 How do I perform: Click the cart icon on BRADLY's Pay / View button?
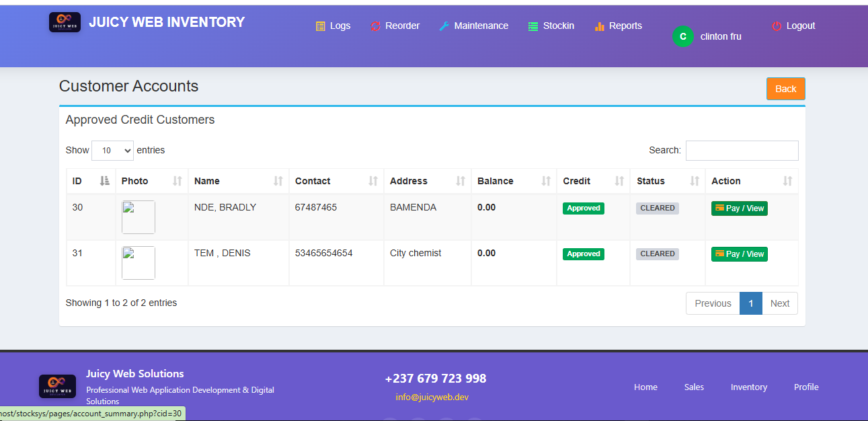pyautogui.click(x=721, y=208)
